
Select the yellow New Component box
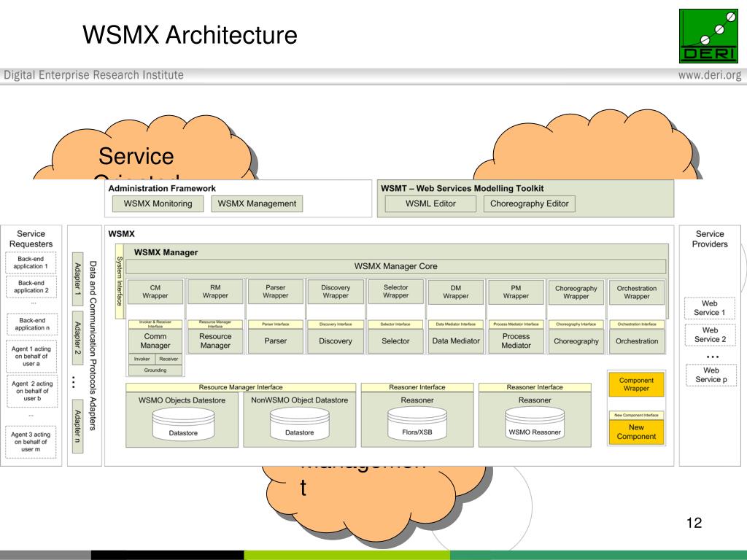[636, 432]
